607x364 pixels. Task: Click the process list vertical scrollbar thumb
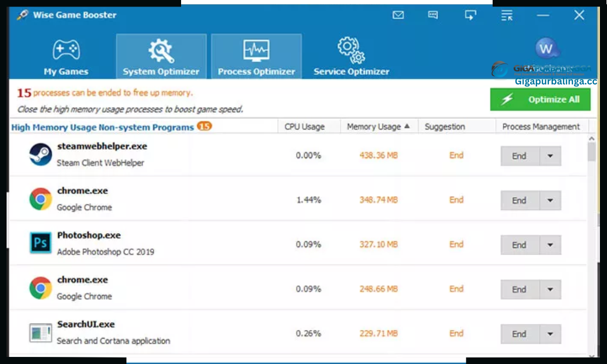(x=592, y=152)
